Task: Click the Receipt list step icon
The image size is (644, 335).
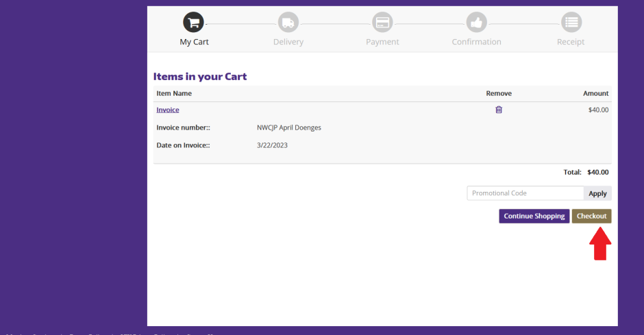Action: (x=571, y=22)
